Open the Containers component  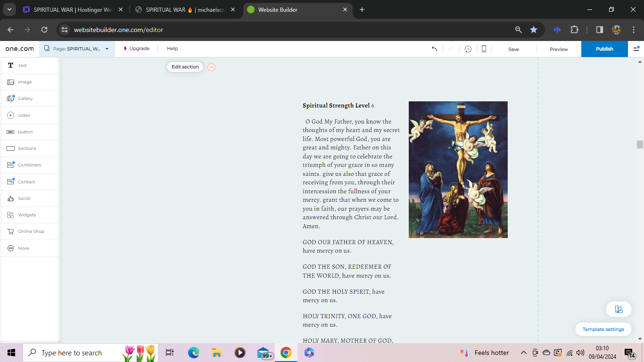[x=29, y=165]
